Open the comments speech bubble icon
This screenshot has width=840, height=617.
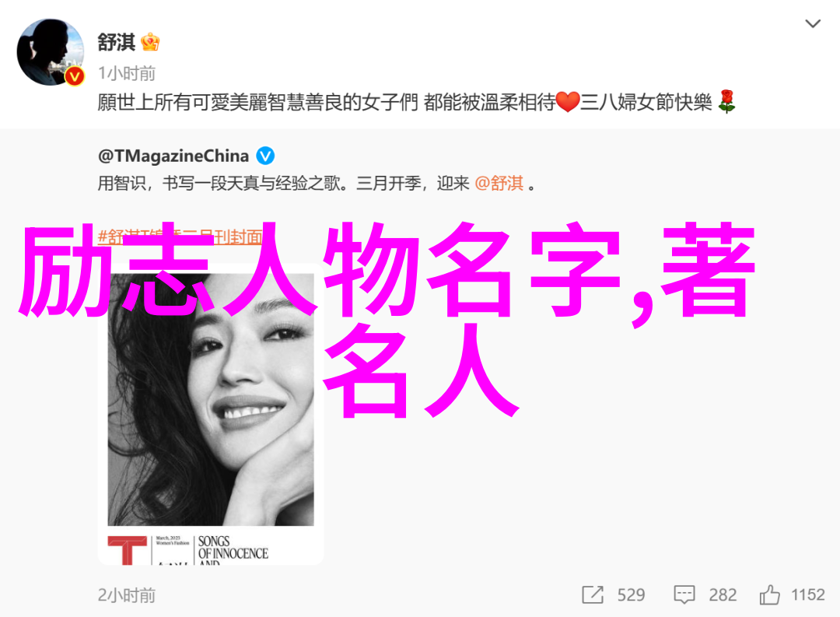coord(684,594)
